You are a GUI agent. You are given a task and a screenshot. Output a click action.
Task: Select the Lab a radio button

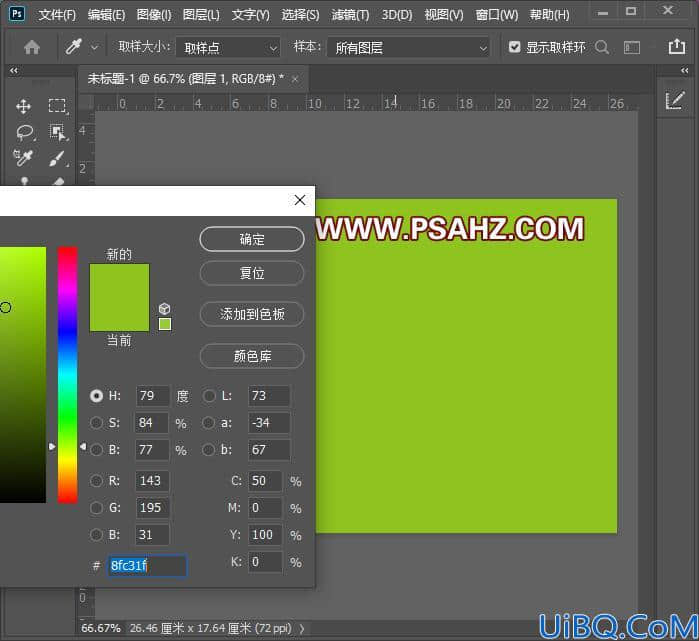point(209,423)
